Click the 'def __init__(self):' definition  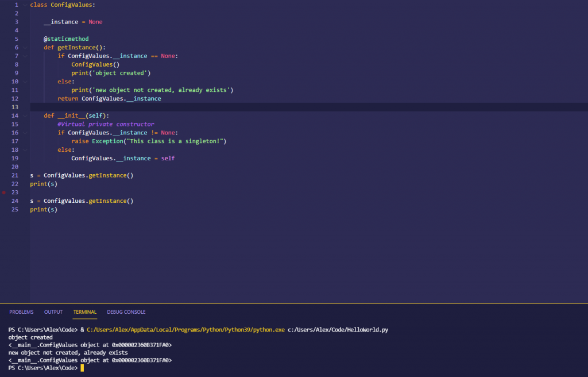(x=76, y=116)
